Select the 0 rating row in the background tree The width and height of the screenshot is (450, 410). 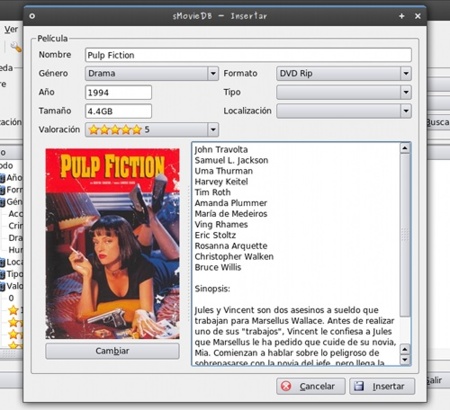click(x=11, y=298)
